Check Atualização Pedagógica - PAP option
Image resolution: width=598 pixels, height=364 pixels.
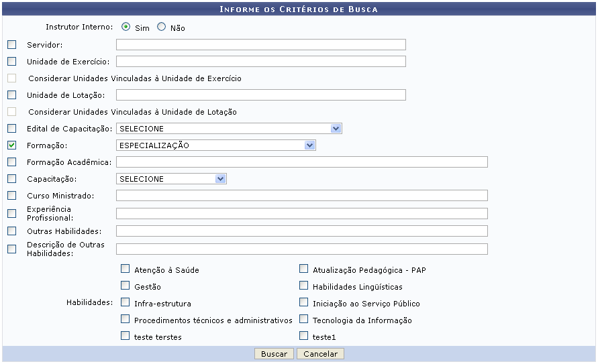pyautogui.click(x=303, y=269)
